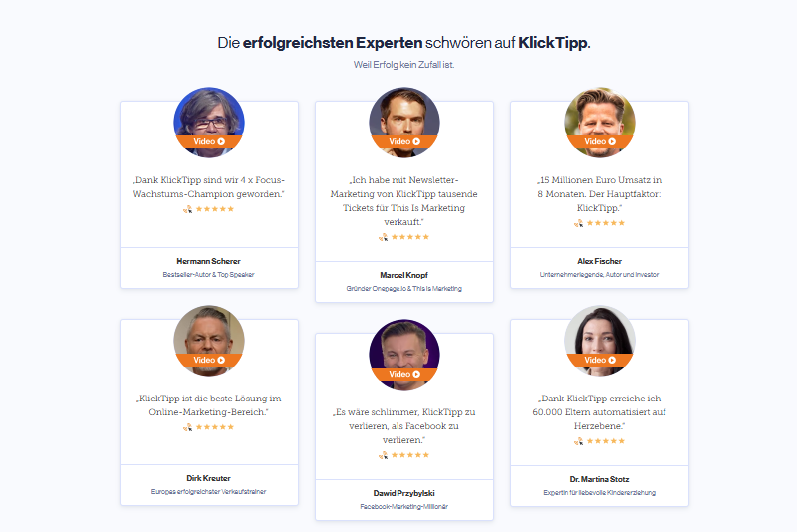
Task: Play Dirk Kreuter's video testimonial
Action: [x=209, y=360]
